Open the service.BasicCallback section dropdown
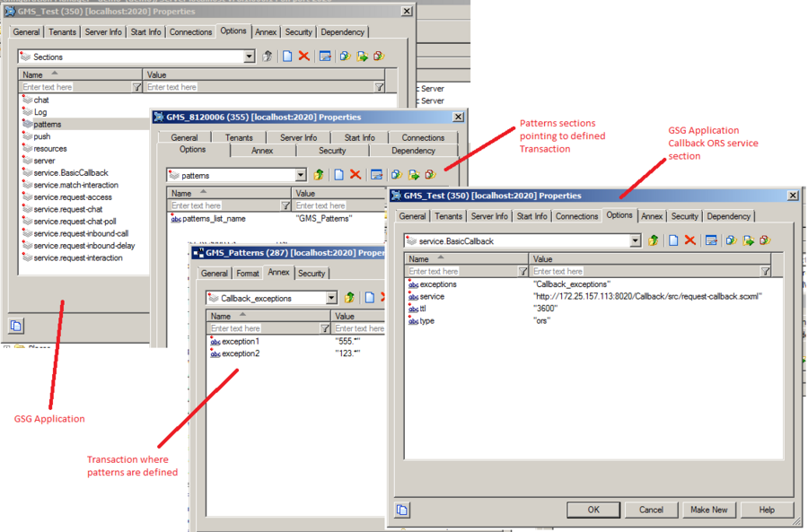Viewport: 808px width, 532px height. pos(635,240)
